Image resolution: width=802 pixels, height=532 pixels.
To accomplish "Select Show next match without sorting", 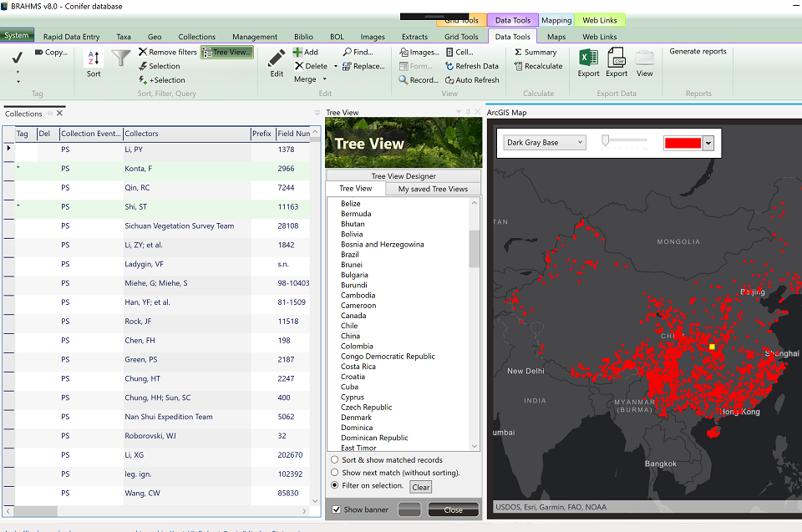I will [x=334, y=473].
